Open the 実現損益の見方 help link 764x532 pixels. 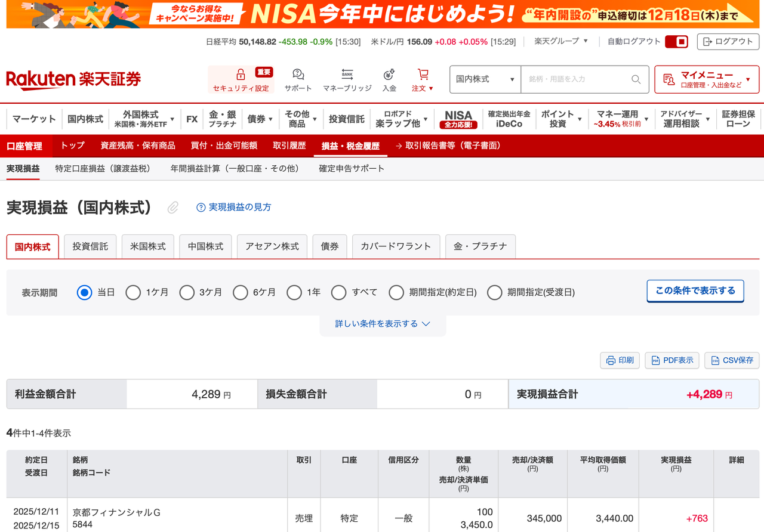click(x=233, y=207)
